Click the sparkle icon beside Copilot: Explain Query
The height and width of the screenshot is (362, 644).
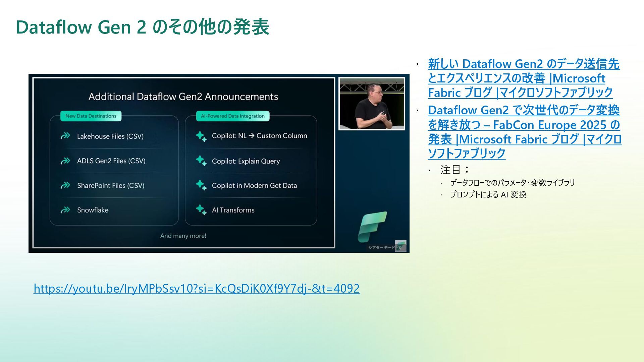tap(201, 161)
